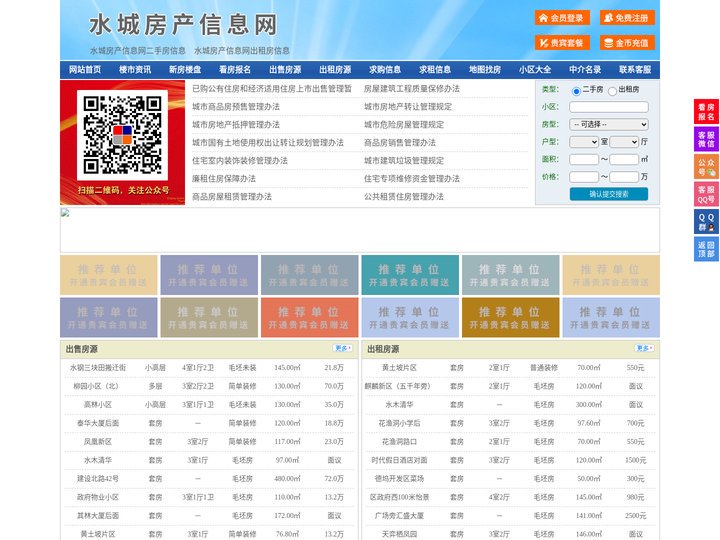Open side floating 客服QQ号 pink icon
This screenshot has height=540, width=720.
(x=706, y=194)
